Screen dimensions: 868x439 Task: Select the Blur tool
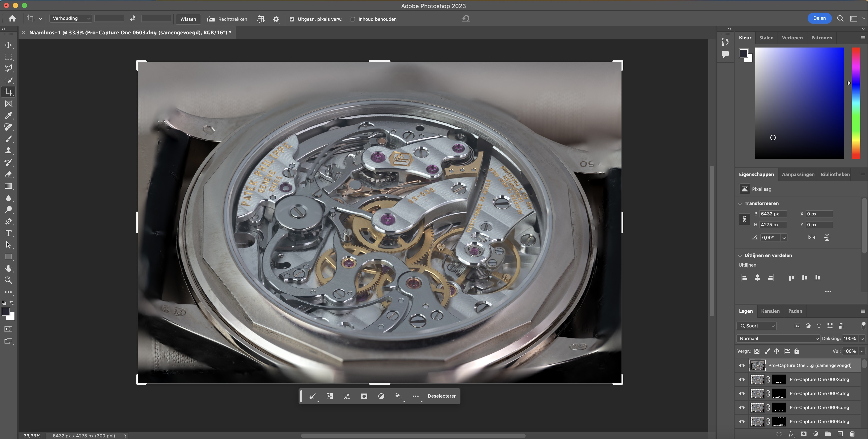pos(8,198)
